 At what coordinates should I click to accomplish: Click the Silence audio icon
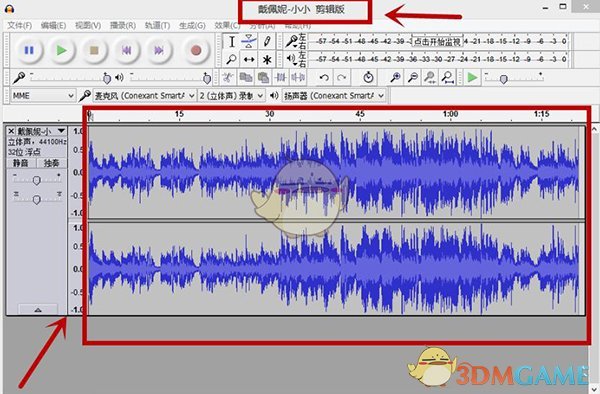pos(298,78)
